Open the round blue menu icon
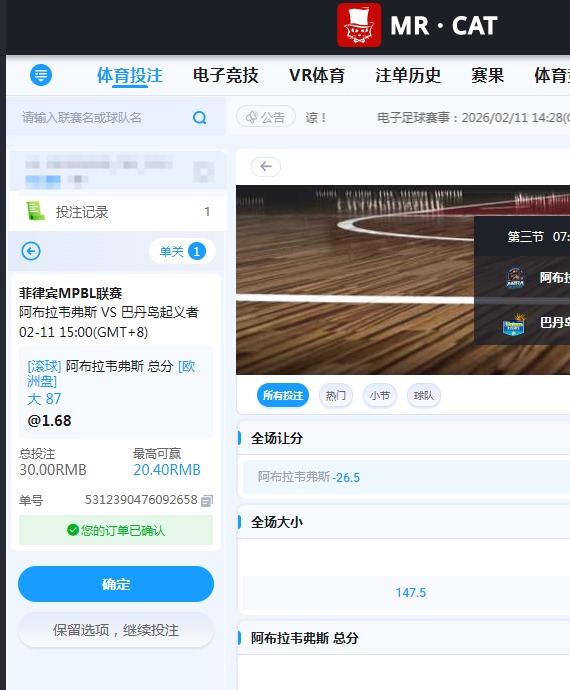This screenshot has height=690, width=570. (x=41, y=75)
